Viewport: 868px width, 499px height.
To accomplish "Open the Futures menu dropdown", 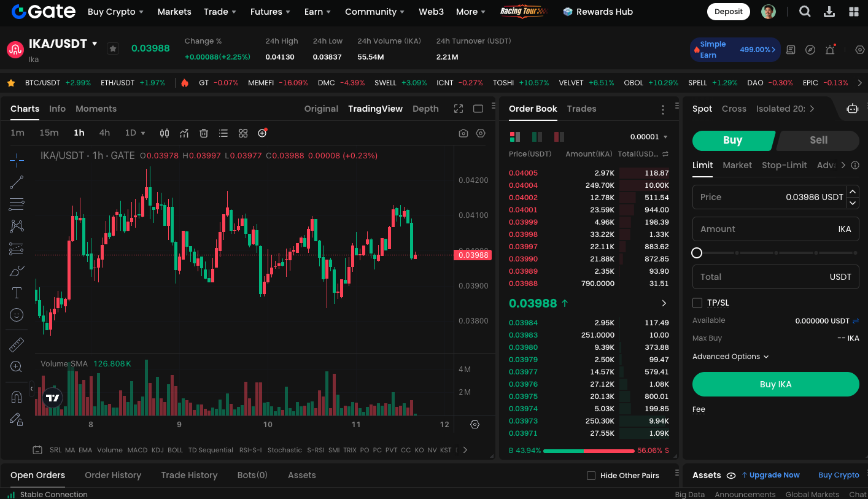I will (269, 12).
